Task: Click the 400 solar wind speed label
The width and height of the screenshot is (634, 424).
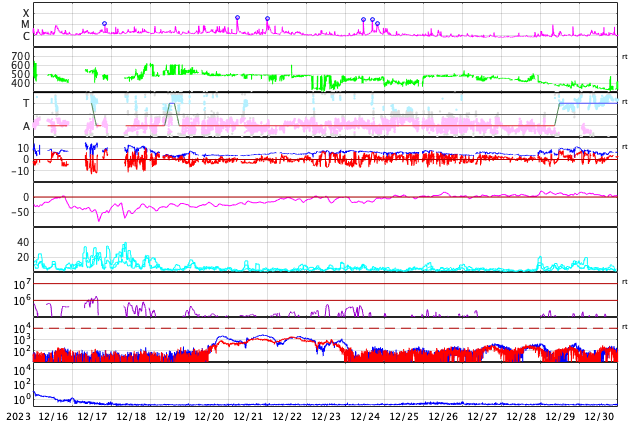Action: [21, 83]
